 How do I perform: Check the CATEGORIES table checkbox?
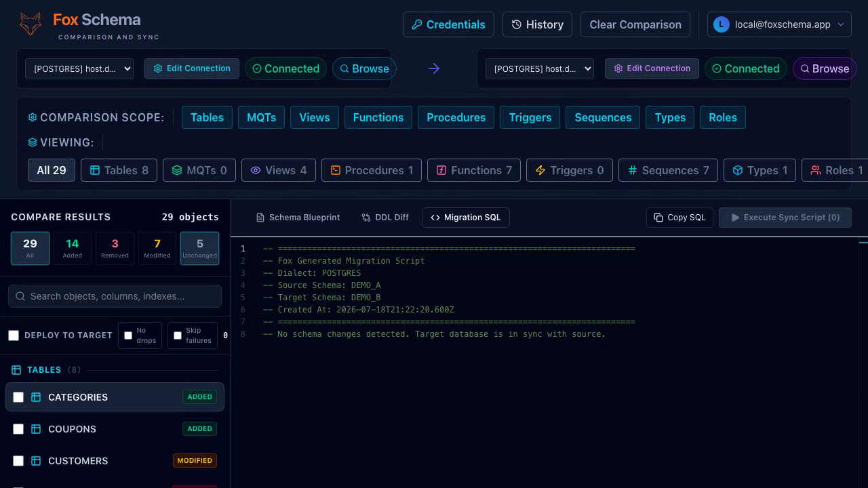(x=18, y=397)
